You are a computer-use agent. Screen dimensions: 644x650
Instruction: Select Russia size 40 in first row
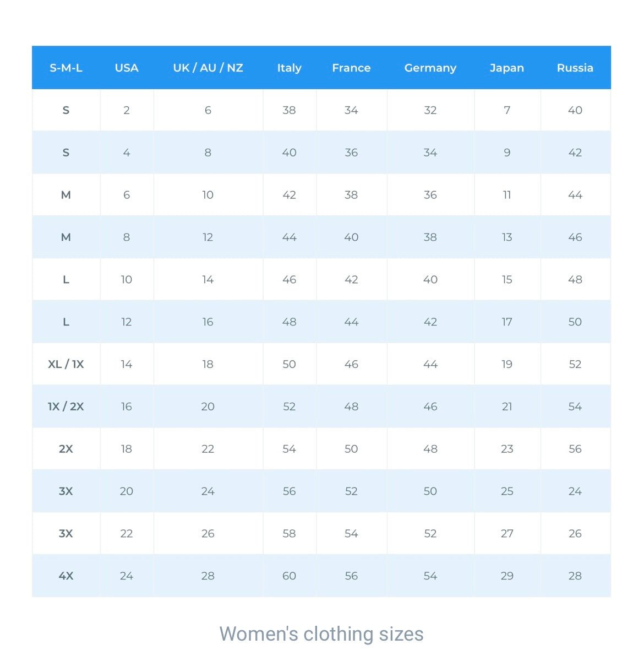[x=575, y=110]
